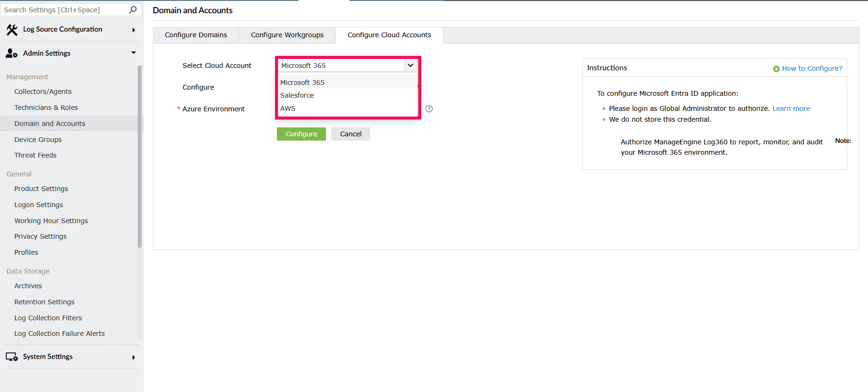Screen dimensions: 868x392
Task: Click the System Settings menu label
Action: click(48, 357)
